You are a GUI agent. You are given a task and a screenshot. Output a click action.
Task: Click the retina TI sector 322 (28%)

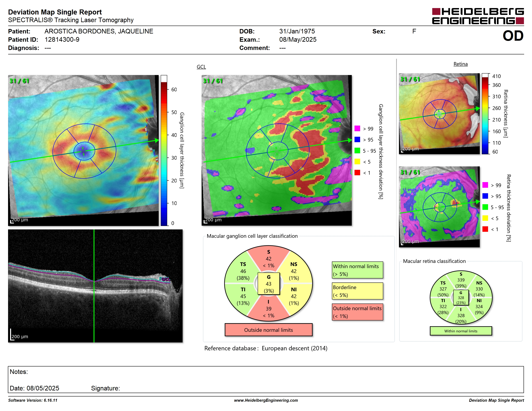coord(443,307)
